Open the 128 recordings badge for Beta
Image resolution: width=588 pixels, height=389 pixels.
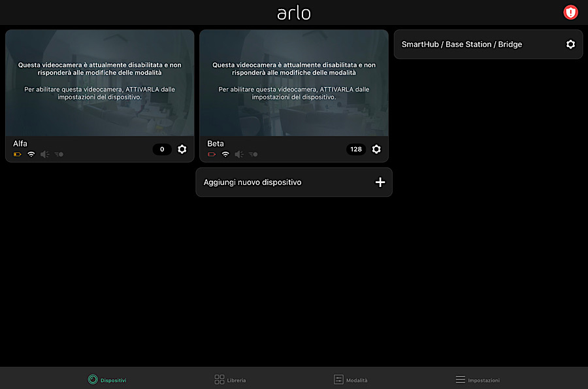(x=356, y=149)
